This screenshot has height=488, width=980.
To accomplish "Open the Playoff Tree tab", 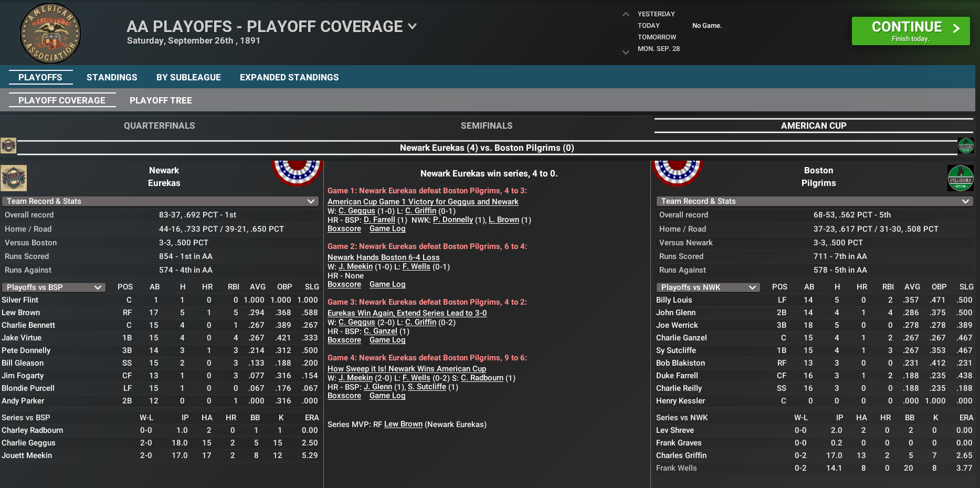I will point(161,100).
